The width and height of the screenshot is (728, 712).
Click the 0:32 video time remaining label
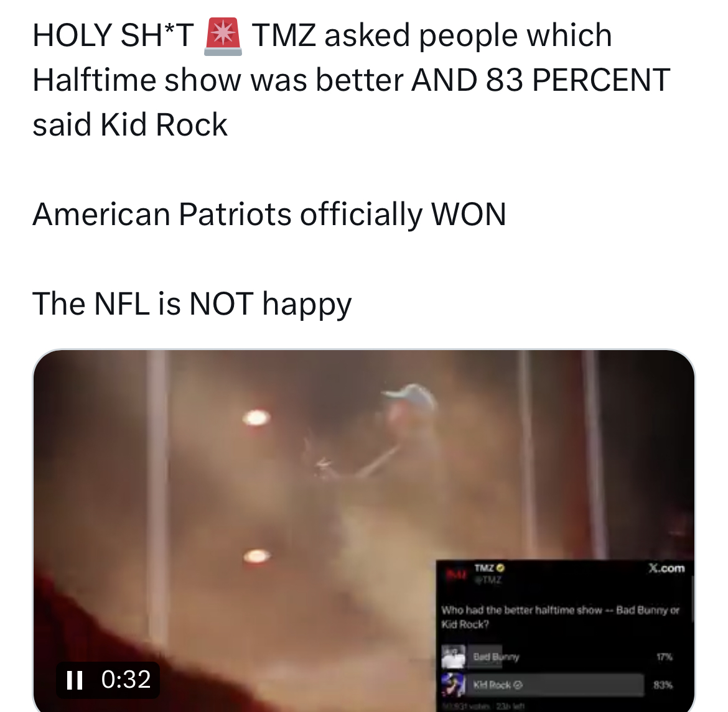tap(126, 680)
